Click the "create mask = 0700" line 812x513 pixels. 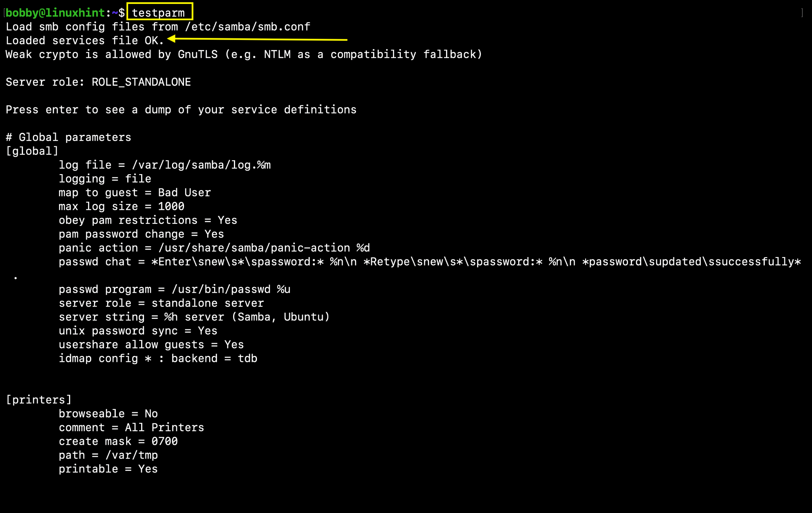[118, 441]
